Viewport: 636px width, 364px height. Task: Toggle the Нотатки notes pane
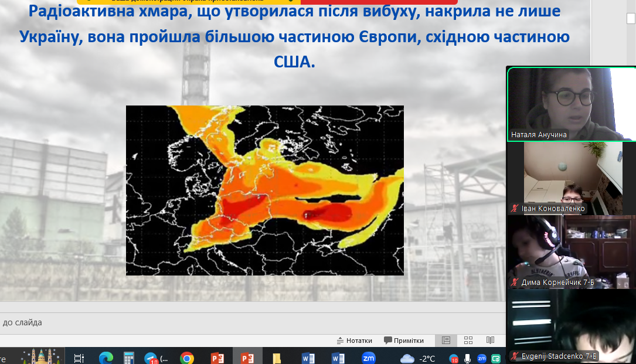click(x=355, y=341)
